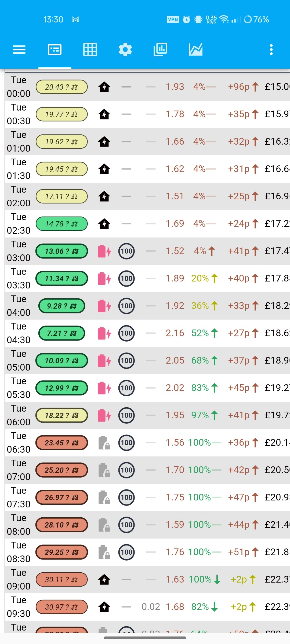Open the line graph view icon
The width and height of the screenshot is (290, 644).
(195, 50)
